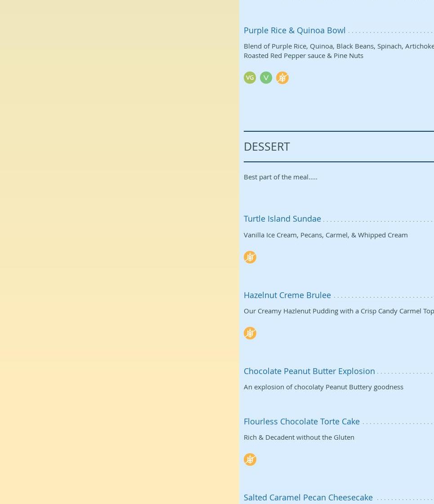Click the green V icon under Purple Rice bowl

(266, 77)
